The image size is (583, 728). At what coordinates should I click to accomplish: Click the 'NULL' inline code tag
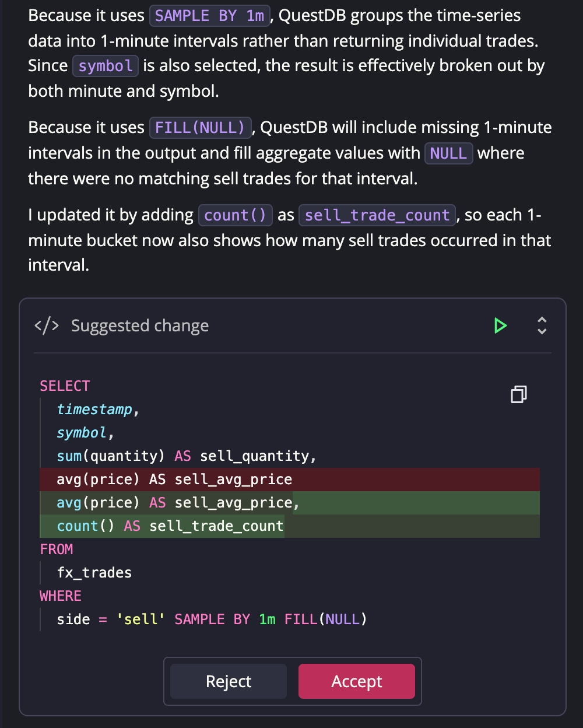pyautogui.click(x=448, y=153)
